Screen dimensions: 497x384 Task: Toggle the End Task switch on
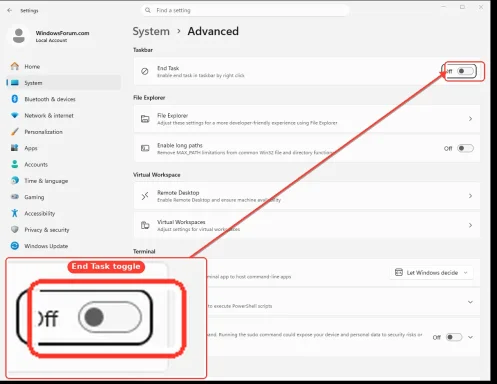[x=465, y=71]
